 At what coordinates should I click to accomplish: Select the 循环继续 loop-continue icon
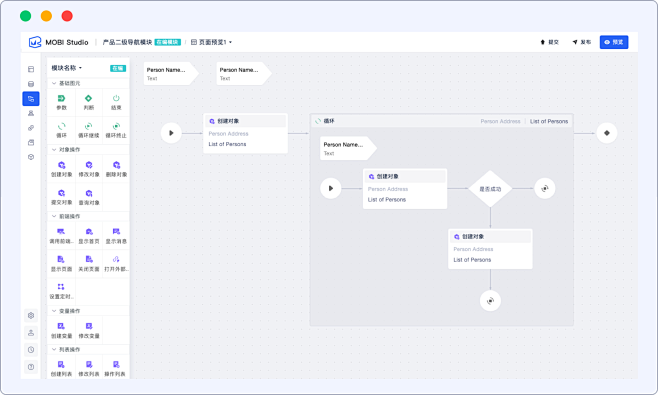pyautogui.click(x=89, y=126)
